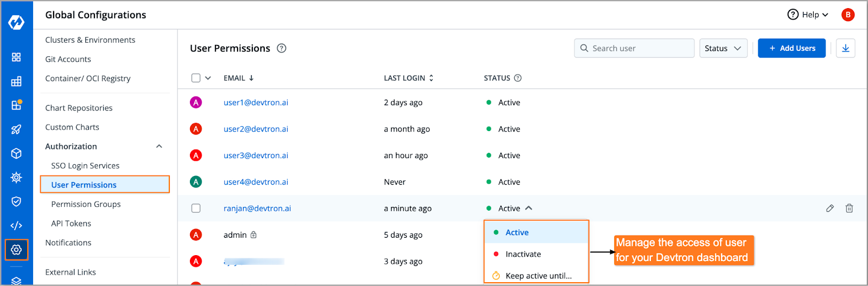Open Clusters & Environments settings
868x286 pixels.
90,40
